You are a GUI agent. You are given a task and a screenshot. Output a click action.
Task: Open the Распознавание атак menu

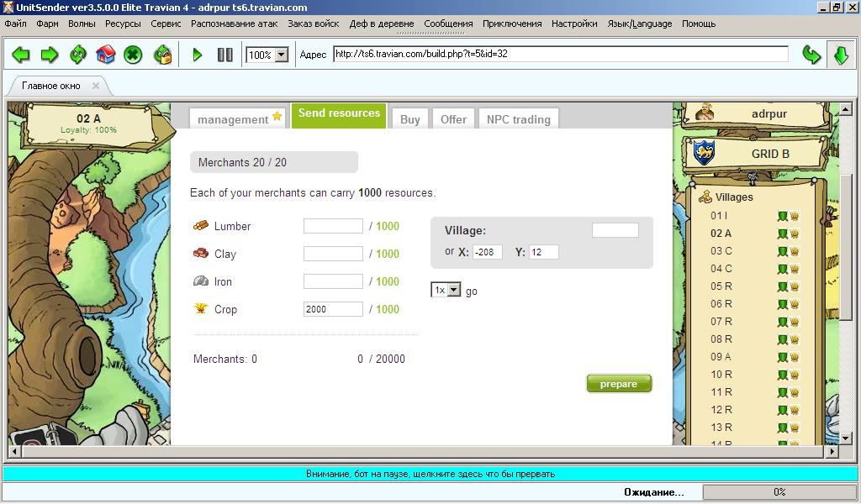(234, 24)
